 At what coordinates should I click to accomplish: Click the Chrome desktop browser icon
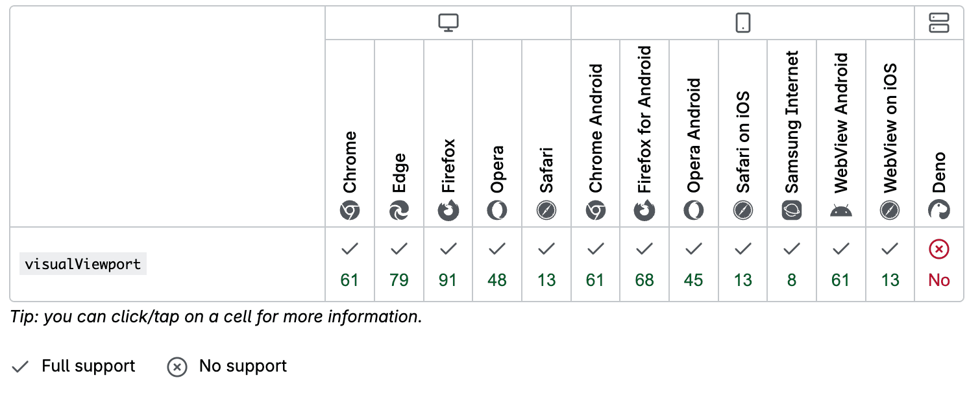(350, 211)
